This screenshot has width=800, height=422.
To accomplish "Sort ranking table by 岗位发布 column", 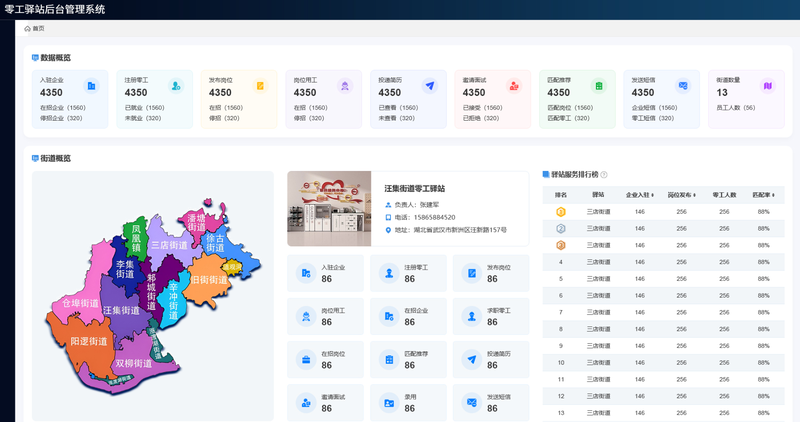I will [x=682, y=195].
